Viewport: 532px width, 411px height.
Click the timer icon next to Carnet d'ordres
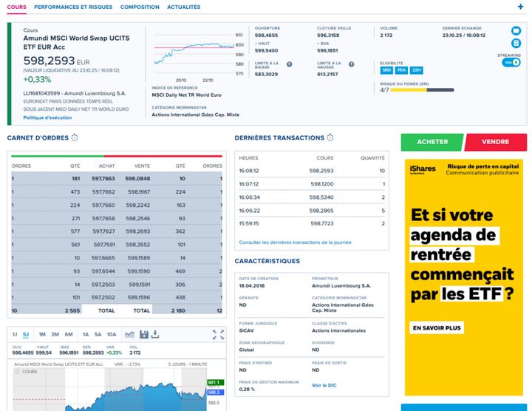[x=75, y=138]
